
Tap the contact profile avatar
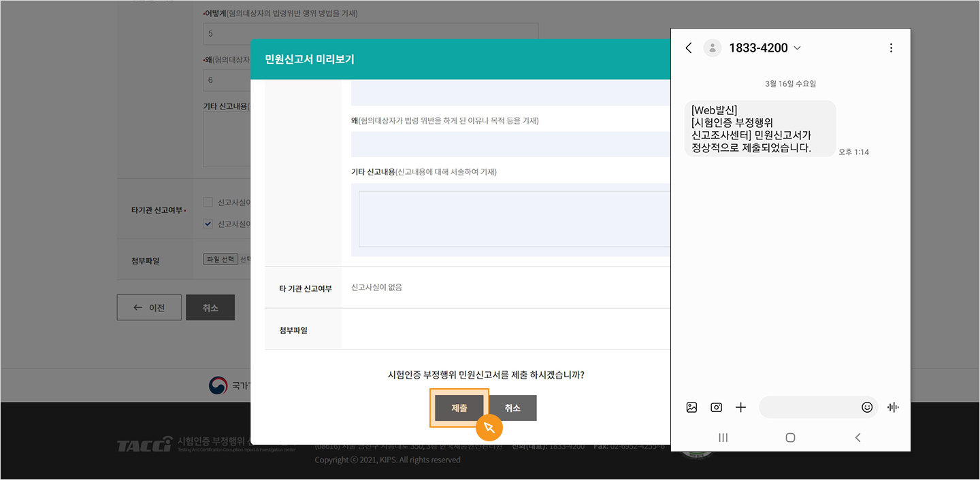(713, 48)
